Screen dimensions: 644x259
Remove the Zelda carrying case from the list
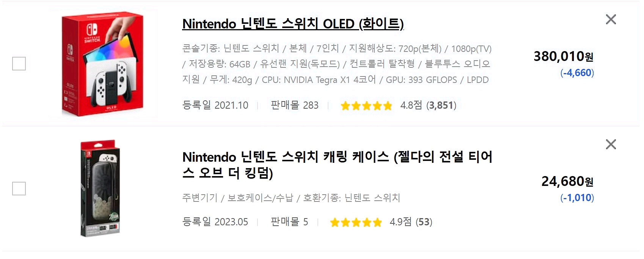point(611,144)
